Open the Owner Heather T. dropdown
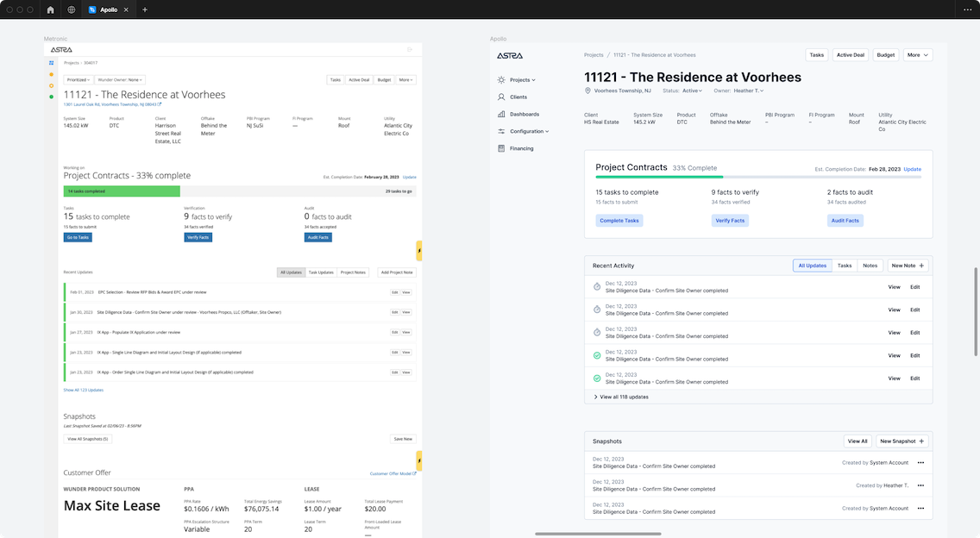980x538 pixels. pos(747,91)
